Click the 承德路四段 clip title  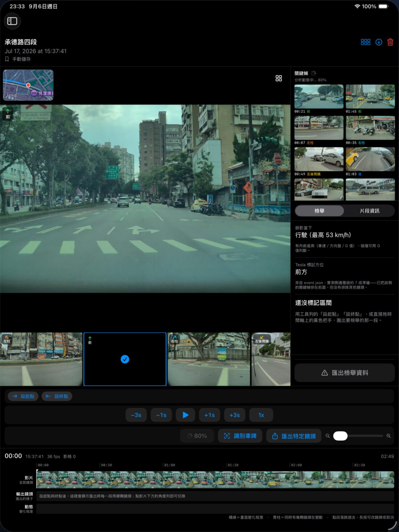[x=21, y=42]
